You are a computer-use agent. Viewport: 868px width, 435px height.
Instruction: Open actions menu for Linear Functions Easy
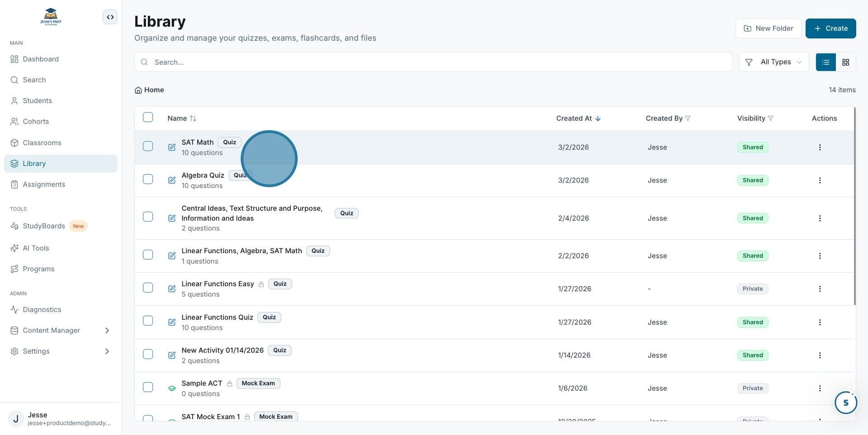(x=820, y=289)
